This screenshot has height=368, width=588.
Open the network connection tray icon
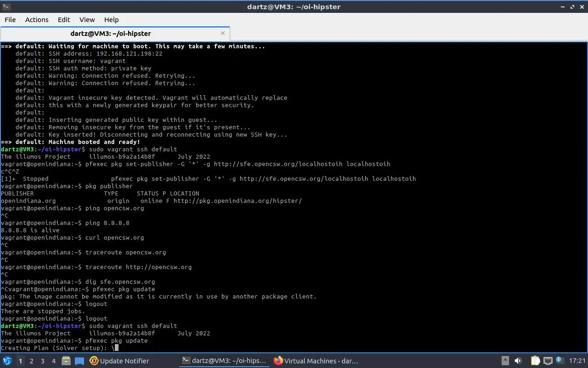(548, 361)
